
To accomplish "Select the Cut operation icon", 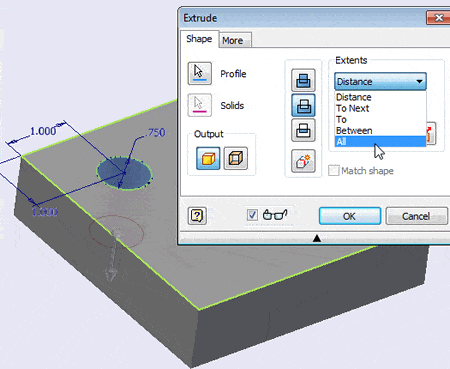I will tap(303, 105).
